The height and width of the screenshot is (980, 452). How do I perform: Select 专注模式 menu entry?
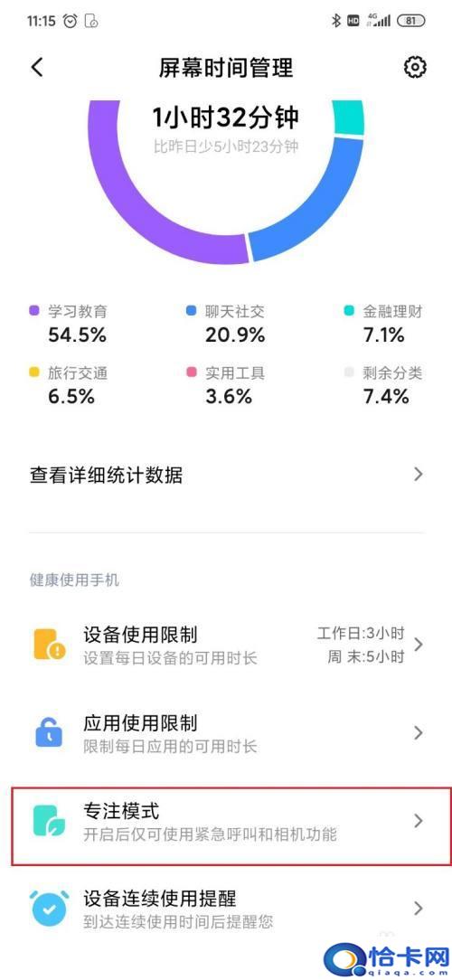click(226, 821)
